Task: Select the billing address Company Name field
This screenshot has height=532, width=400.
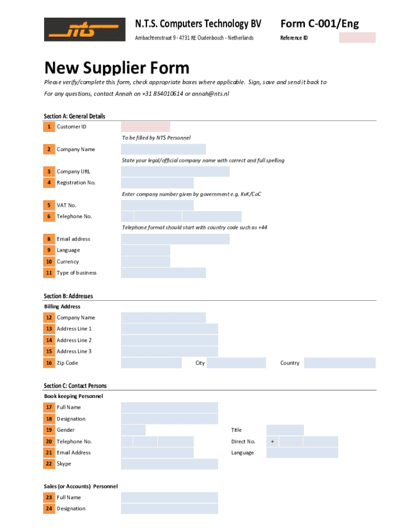Action: tap(163, 317)
